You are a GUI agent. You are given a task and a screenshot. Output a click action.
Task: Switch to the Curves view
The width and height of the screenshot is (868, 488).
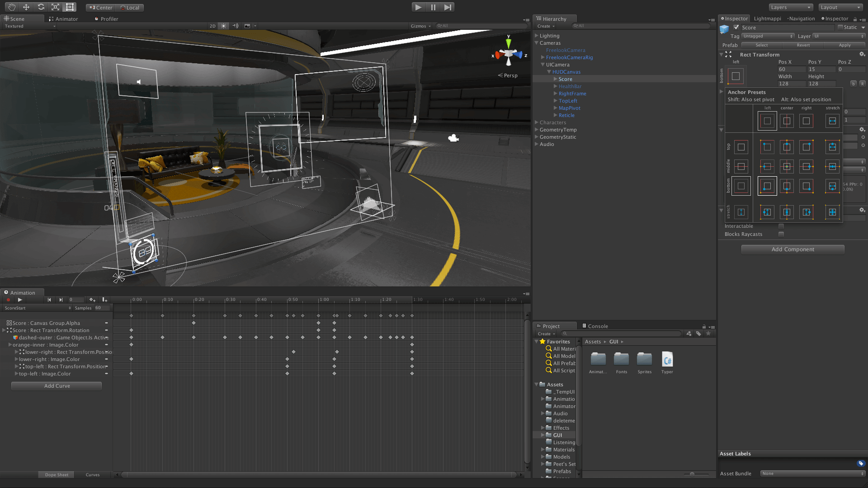click(x=93, y=475)
